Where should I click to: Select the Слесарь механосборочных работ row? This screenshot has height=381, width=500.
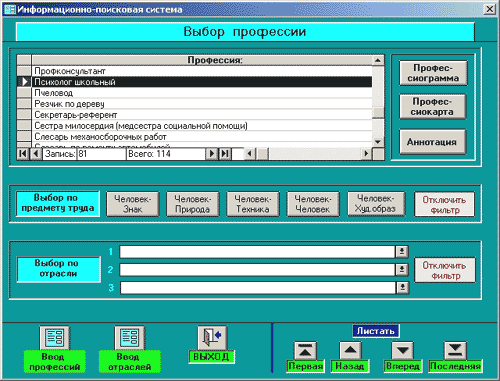click(x=202, y=137)
